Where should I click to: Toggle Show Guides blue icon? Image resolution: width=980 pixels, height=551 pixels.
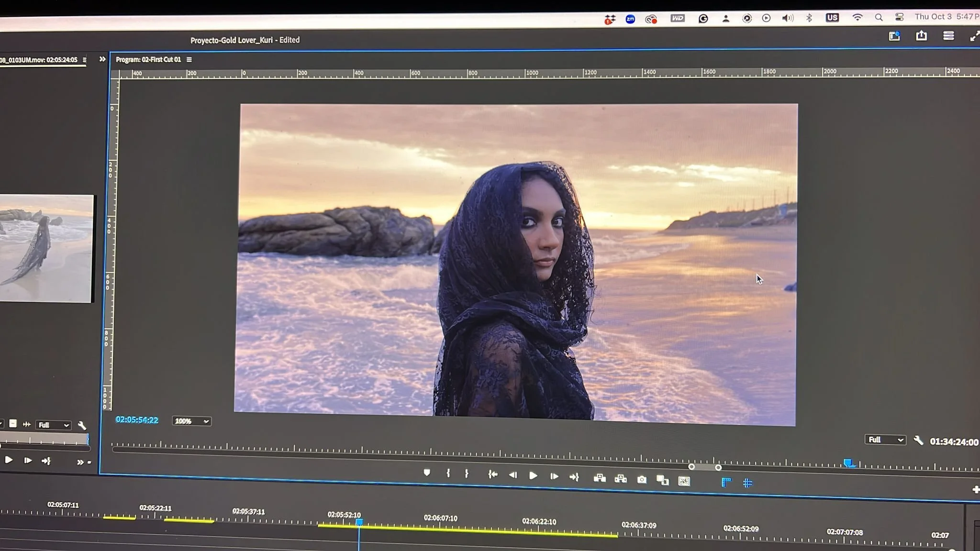coord(747,483)
